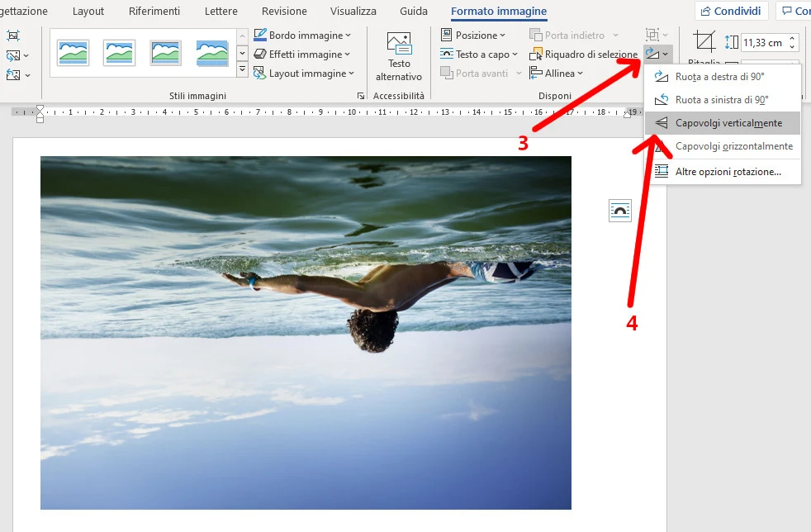Open Bordo immagine dropdown
811x532 pixels.
(302, 36)
